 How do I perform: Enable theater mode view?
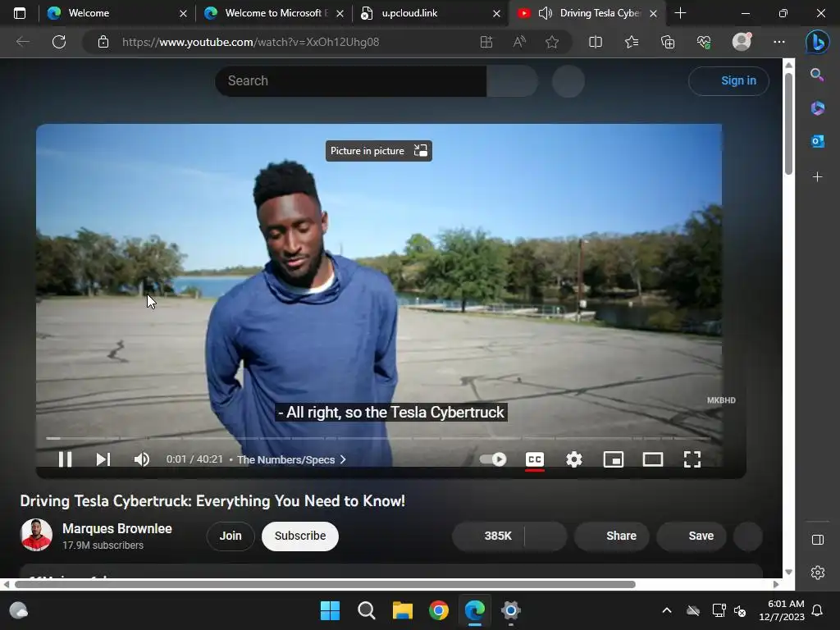point(652,459)
